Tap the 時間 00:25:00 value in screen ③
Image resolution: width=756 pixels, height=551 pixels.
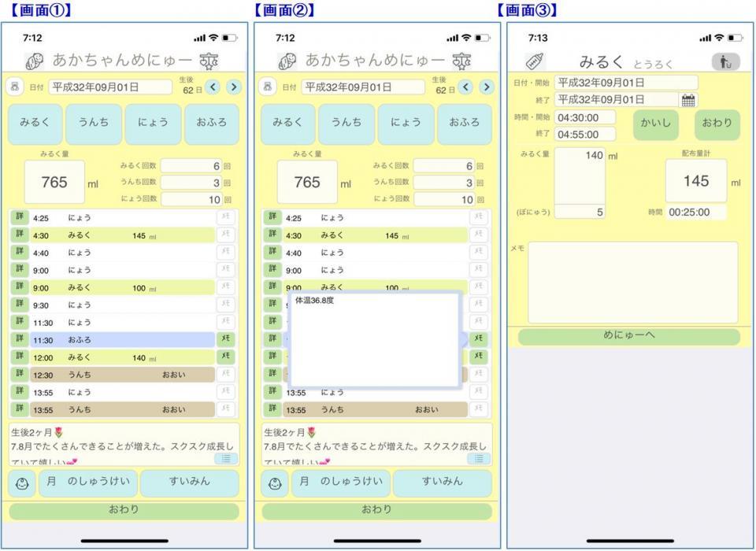[x=696, y=212]
